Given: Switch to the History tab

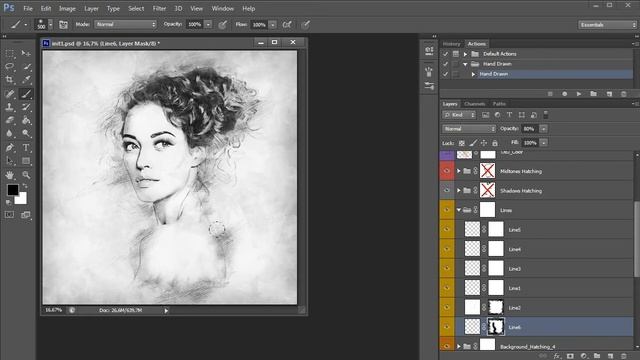Looking at the screenshot, I should click(x=451, y=44).
